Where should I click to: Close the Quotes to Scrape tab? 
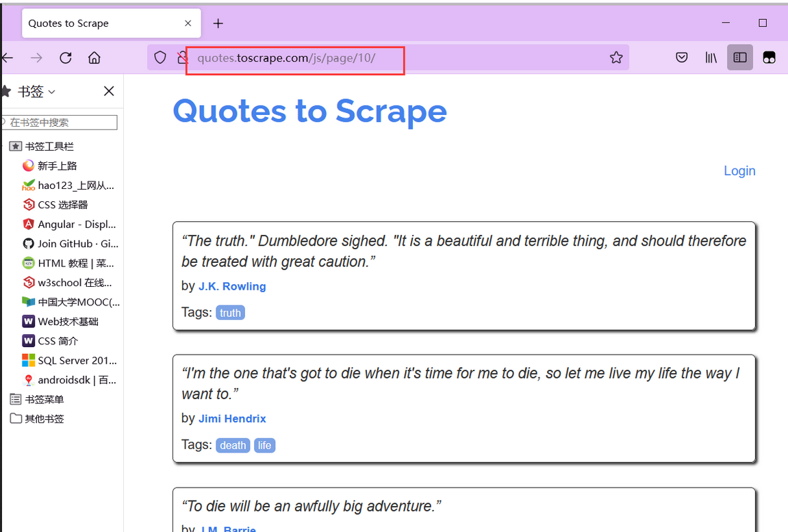click(x=188, y=23)
